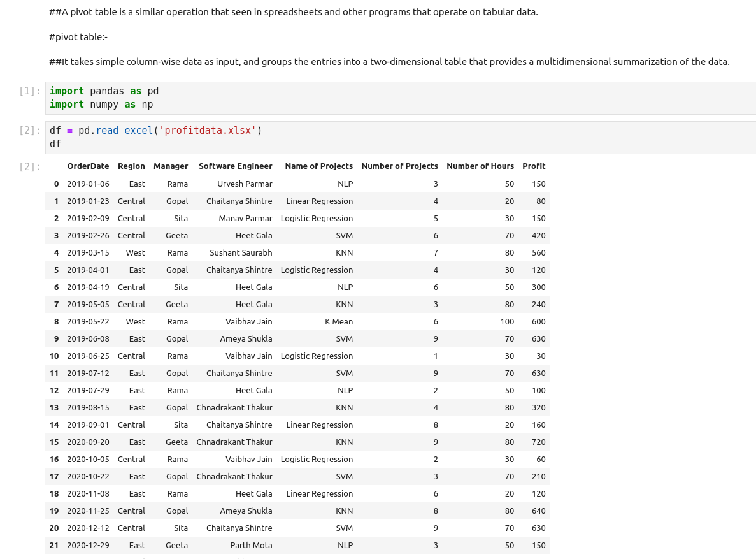
Task: Select the 'import numpy as np' line
Action: (101, 105)
